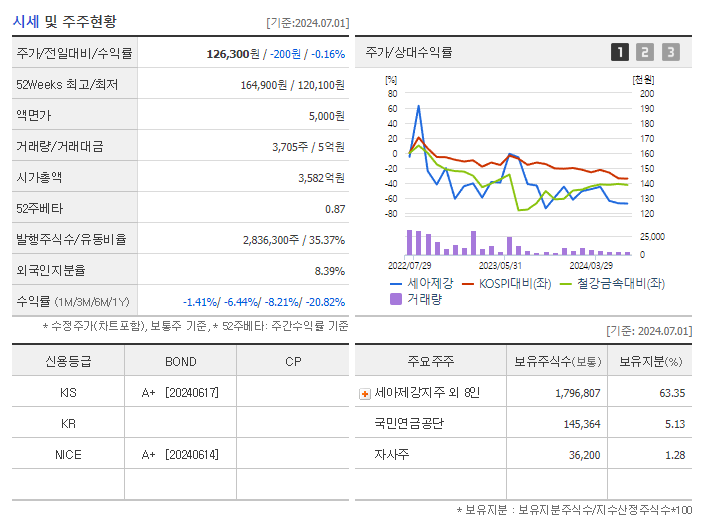Click the 발행주식수/유동비율 row label
The width and height of the screenshot is (702, 525).
point(71,239)
